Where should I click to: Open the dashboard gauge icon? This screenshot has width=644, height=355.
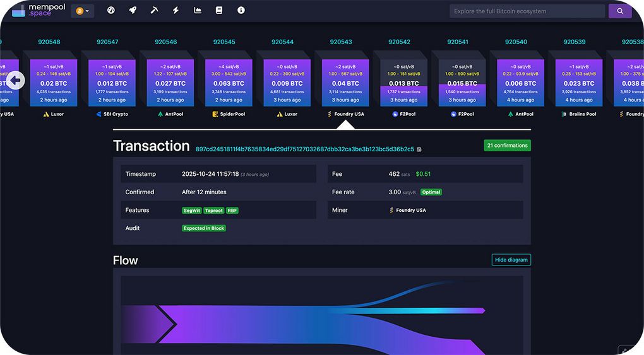pyautogui.click(x=111, y=11)
